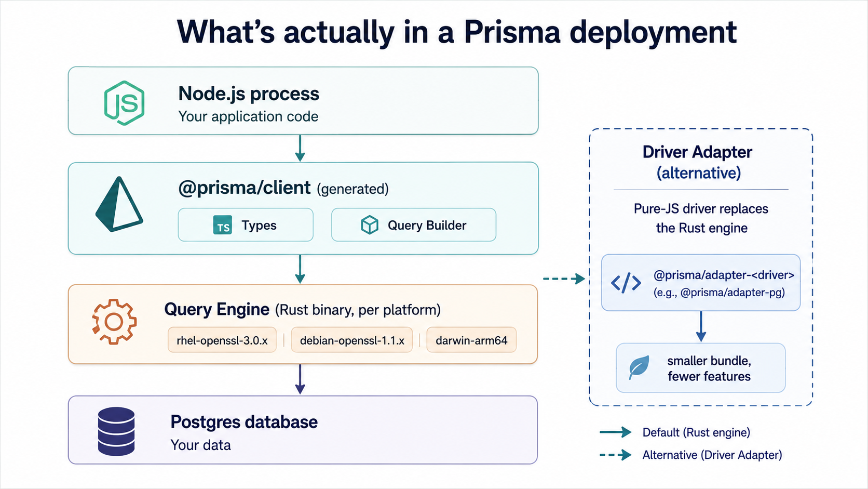Click the @prisma/adapter-<driver> text
The width and height of the screenshot is (868, 489).
coord(724,275)
